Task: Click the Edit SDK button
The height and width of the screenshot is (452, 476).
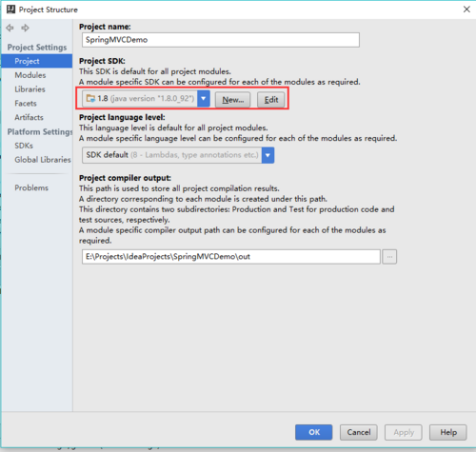Action: click(x=271, y=100)
